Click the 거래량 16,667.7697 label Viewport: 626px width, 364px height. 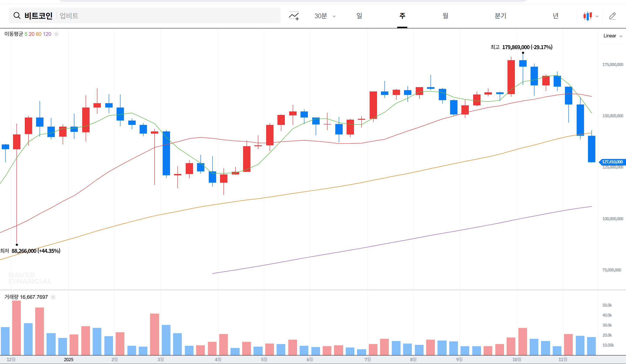[x=26, y=297]
